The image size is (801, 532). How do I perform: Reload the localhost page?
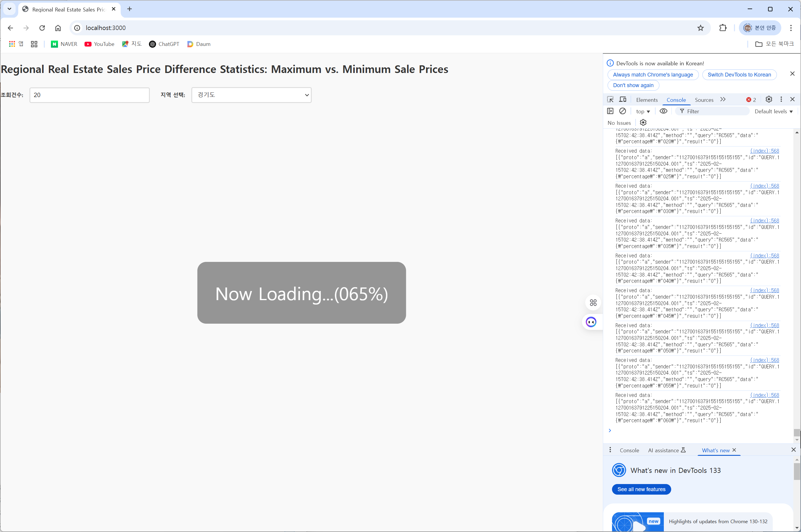click(42, 28)
